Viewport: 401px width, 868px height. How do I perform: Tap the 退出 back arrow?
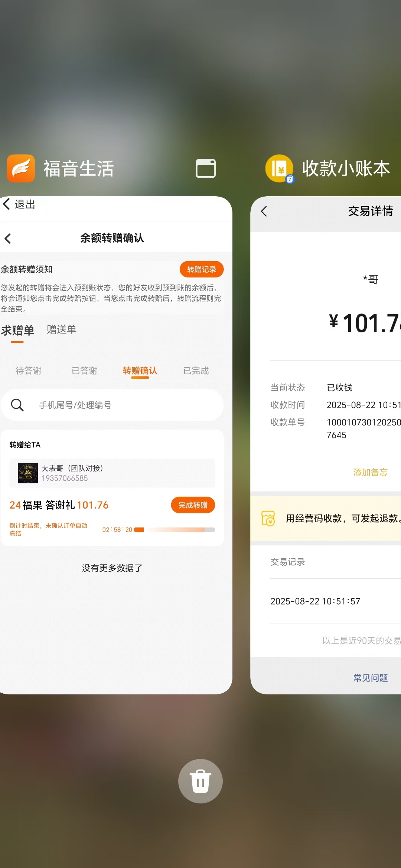point(6,204)
